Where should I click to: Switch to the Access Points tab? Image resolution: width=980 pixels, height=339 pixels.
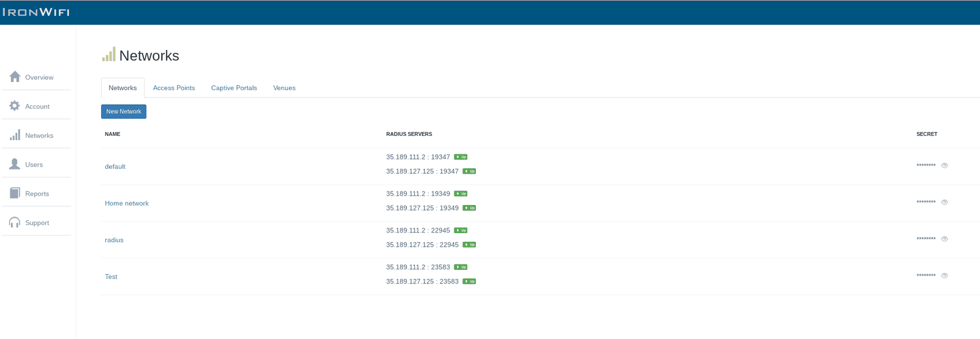(x=174, y=88)
